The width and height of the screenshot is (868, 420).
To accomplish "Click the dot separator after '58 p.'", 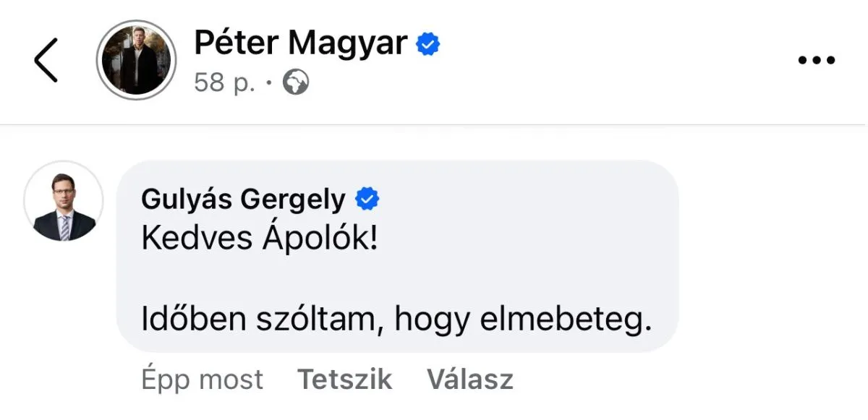I will tap(268, 85).
